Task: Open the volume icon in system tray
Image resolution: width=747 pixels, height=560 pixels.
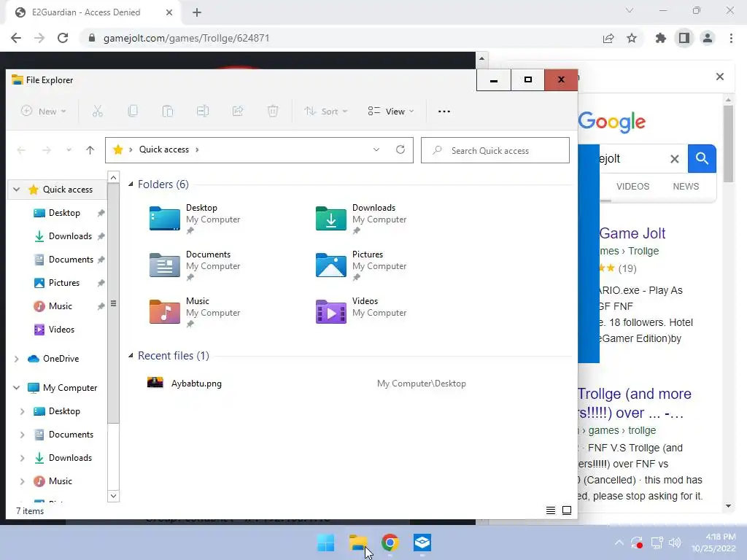Action: (x=675, y=542)
